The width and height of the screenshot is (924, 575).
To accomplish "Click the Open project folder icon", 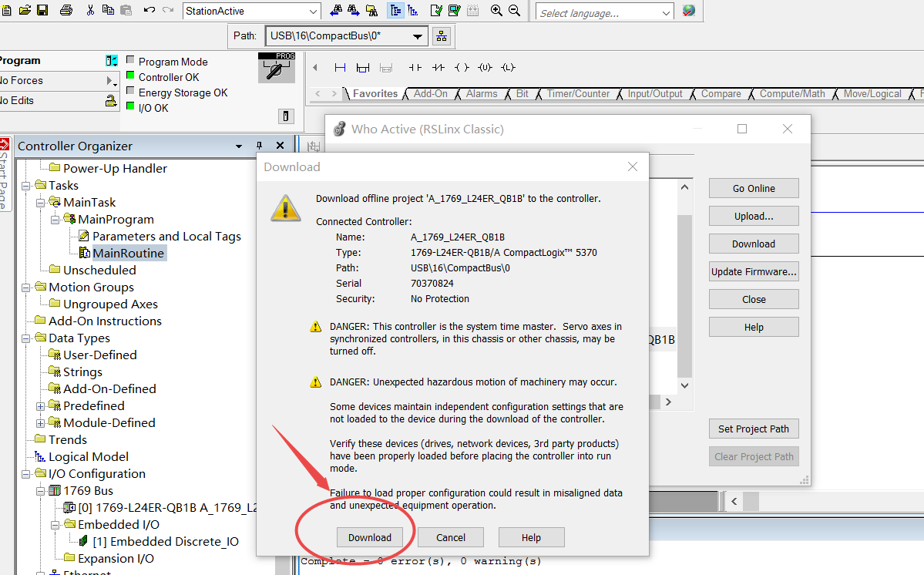I will 25,11.
